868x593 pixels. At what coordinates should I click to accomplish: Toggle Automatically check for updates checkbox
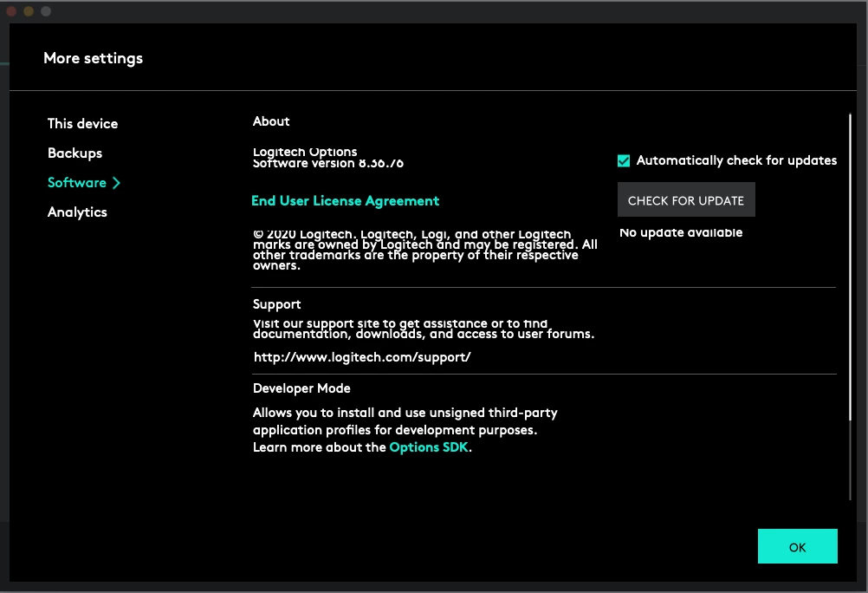(x=624, y=160)
